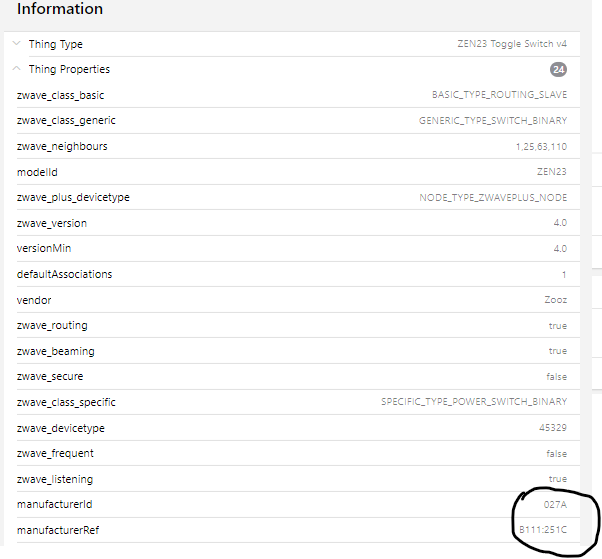Screen dimensions: 602x559
Task: Click the zwave_neighbours value 1,25,63,110
Action: (540, 147)
